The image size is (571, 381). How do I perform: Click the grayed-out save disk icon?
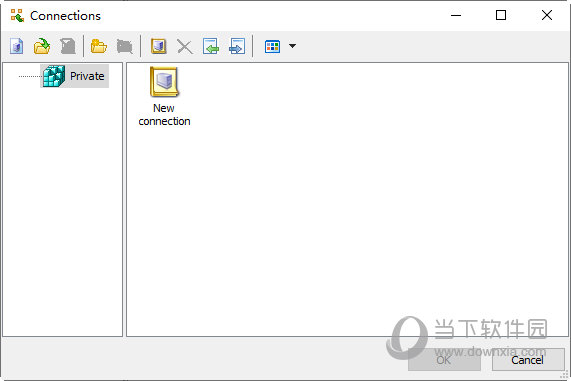pyautogui.click(x=68, y=46)
